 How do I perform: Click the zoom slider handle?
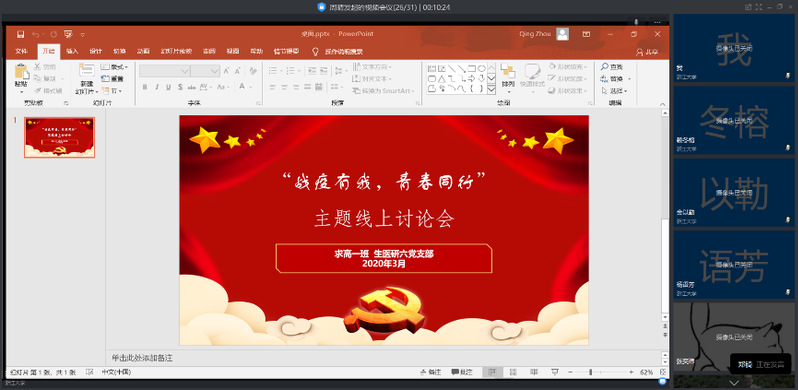point(591,372)
